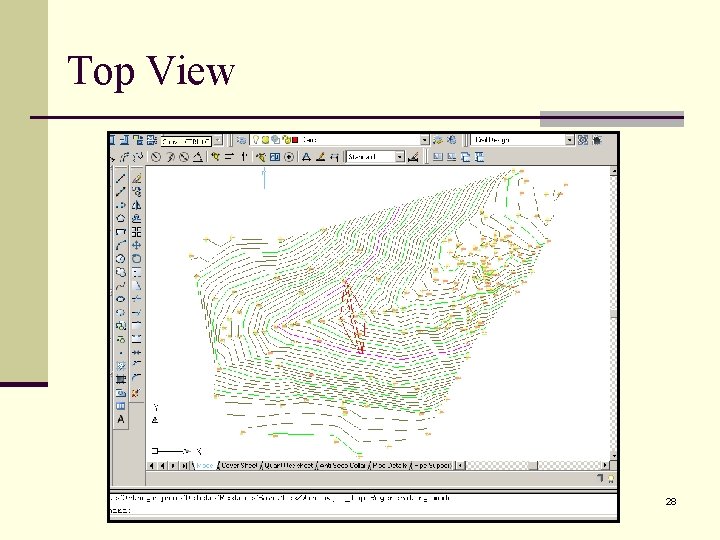
Task: Select the Ellipse draw tool
Action: (121, 299)
